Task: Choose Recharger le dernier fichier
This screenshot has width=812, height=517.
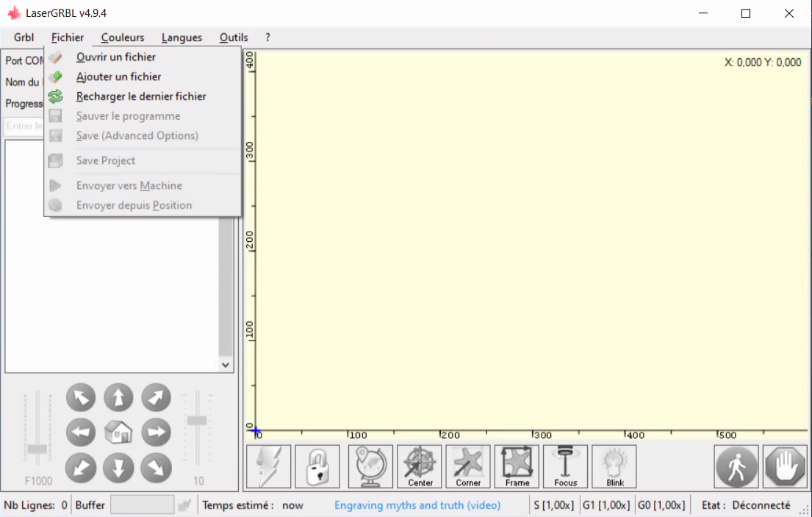Action: tap(143, 96)
